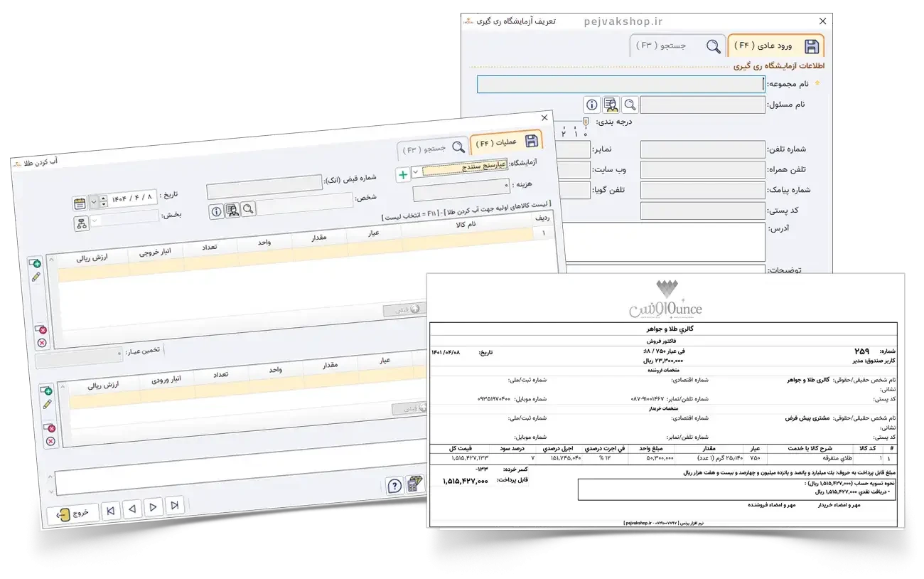Click the info icon beside نام مسئول

pyautogui.click(x=593, y=105)
